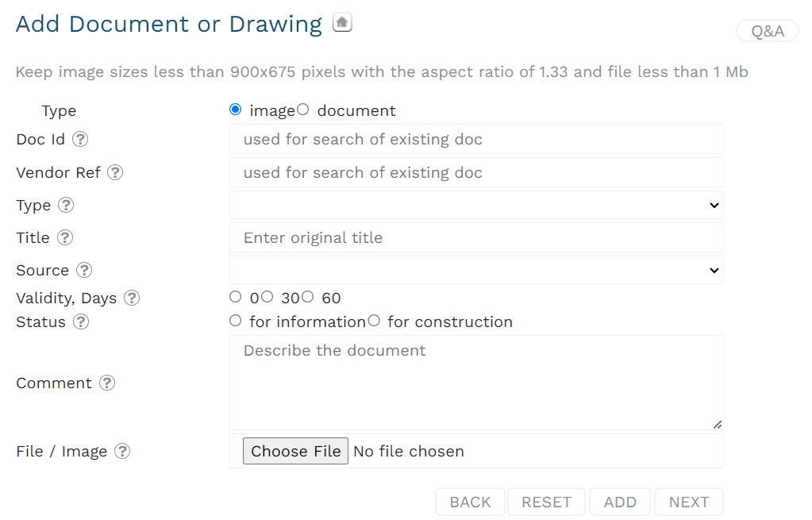
Task: Click the Vendor Ref question mark icon
Action: pos(115,172)
